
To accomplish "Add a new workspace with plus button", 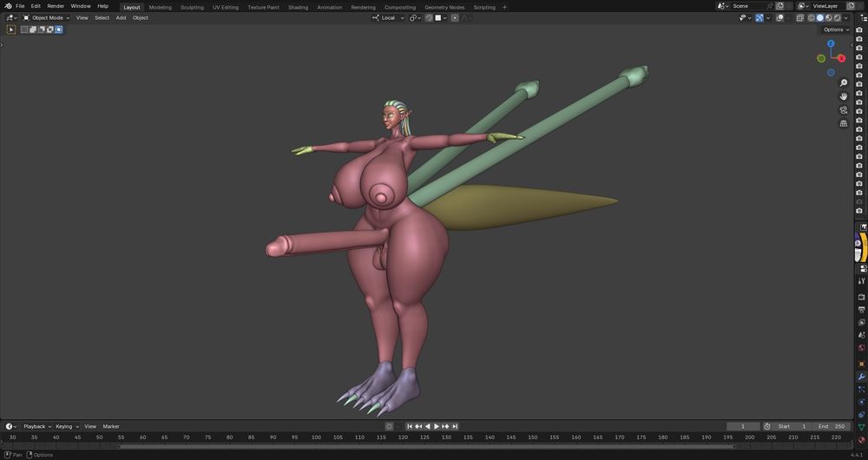I will coord(504,7).
